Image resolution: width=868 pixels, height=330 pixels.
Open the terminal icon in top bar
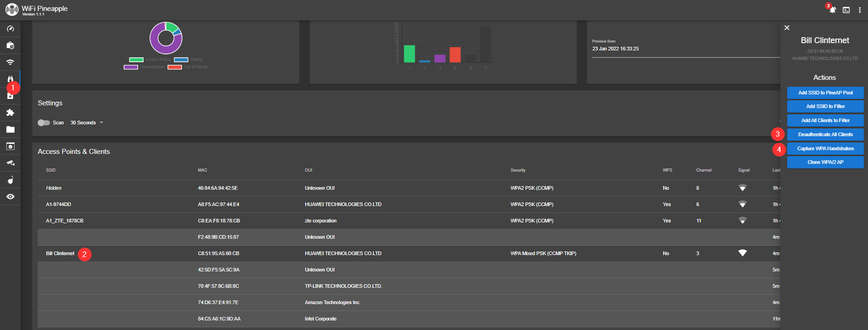click(x=846, y=10)
